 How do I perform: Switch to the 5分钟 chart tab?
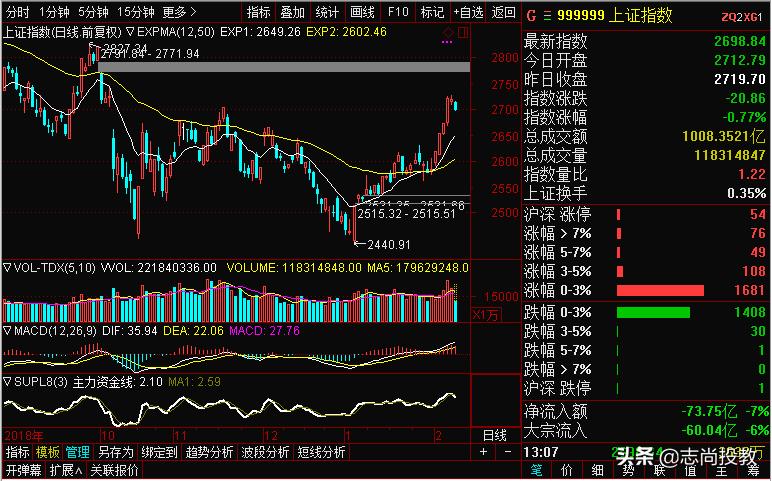click(94, 12)
